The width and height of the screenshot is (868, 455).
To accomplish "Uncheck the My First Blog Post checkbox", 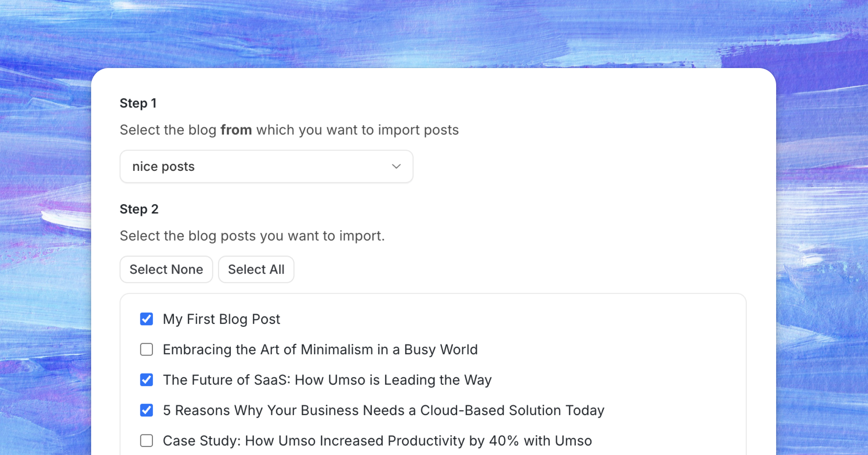I will pos(146,319).
